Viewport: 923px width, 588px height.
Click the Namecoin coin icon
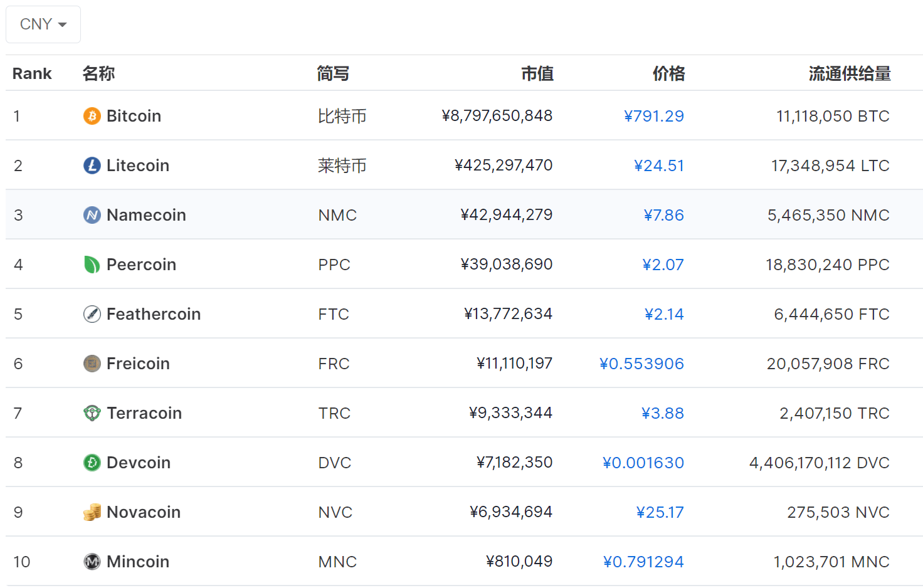coord(92,215)
